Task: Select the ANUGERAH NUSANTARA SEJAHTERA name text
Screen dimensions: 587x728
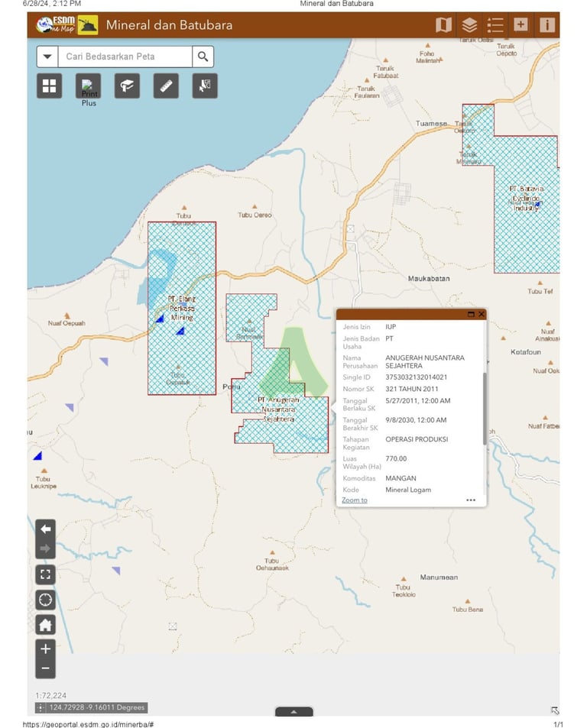Action: 424,361
